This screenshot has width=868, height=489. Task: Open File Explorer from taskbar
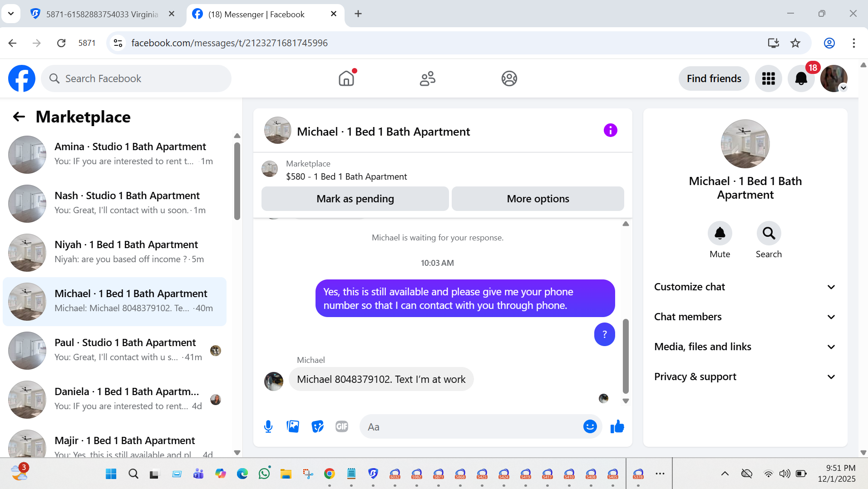(286, 474)
